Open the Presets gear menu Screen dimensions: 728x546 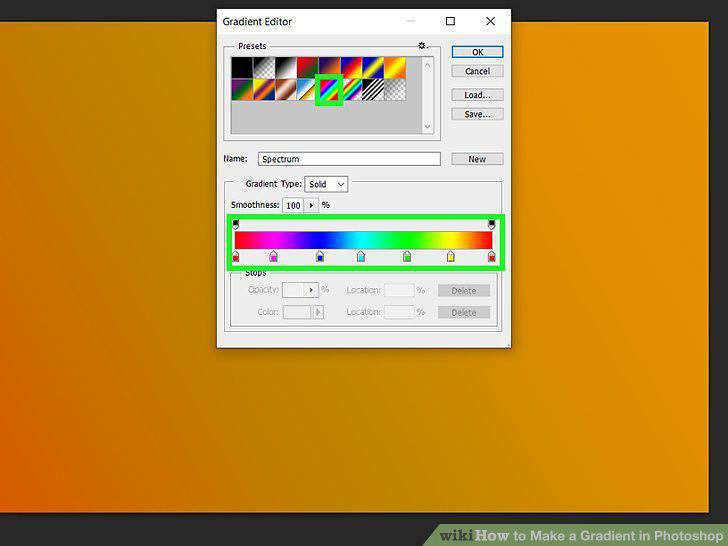tap(422, 46)
